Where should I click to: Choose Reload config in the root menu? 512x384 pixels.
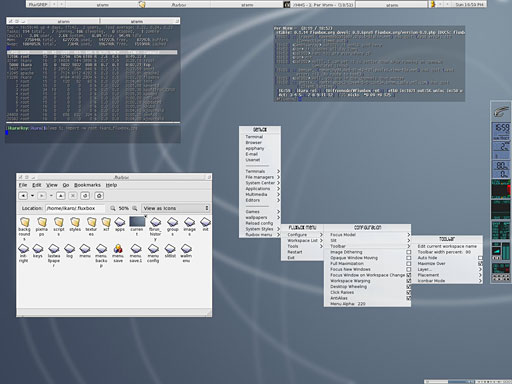tap(259, 223)
